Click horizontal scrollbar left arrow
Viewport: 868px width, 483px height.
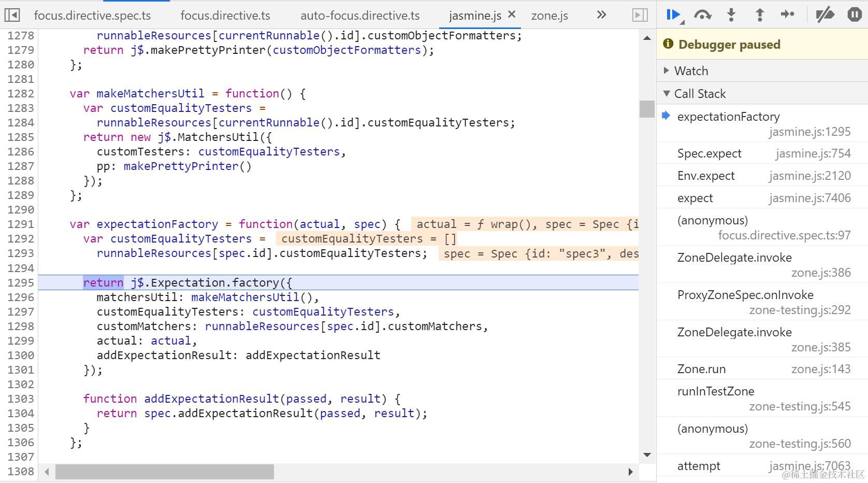(47, 472)
